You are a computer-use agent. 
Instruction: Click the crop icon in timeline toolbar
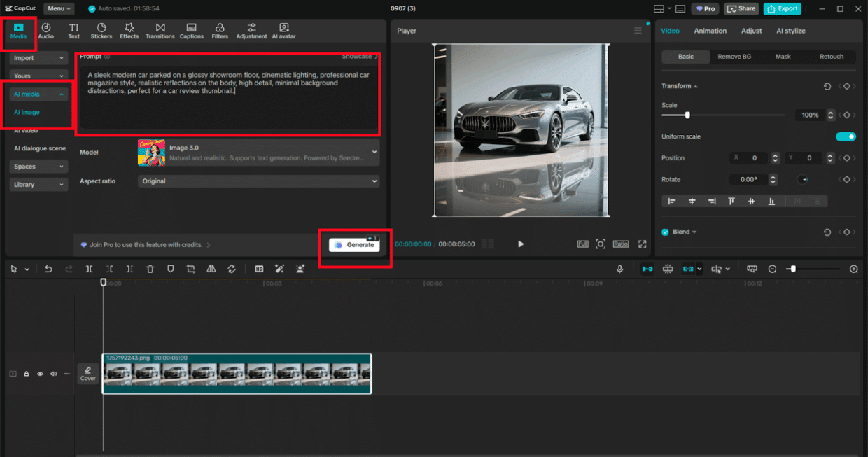coord(190,269)
